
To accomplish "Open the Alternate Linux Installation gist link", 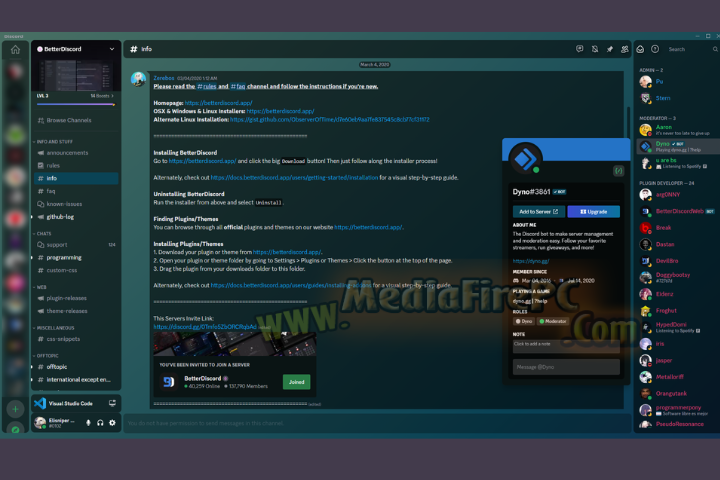I will pyautogui.click(x=330, y=119).
